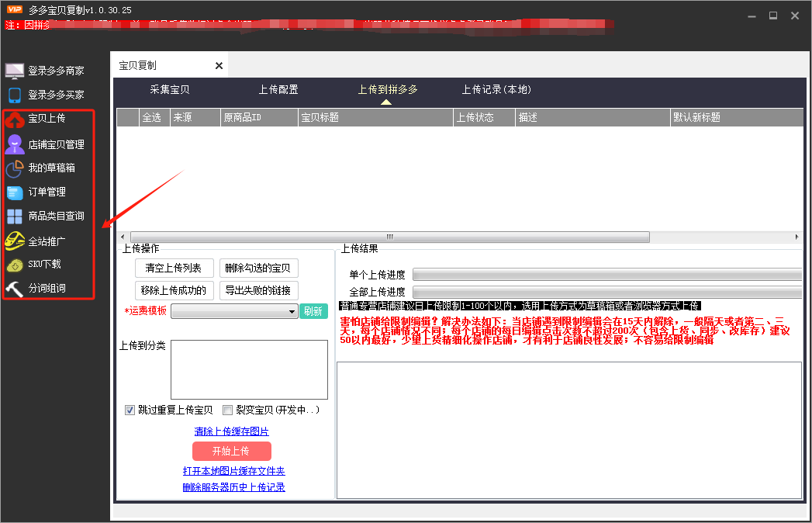The height and width of the screenshot is (523, 812).
Task: Click the 上传状态 column header
Action: click(484, 118)
